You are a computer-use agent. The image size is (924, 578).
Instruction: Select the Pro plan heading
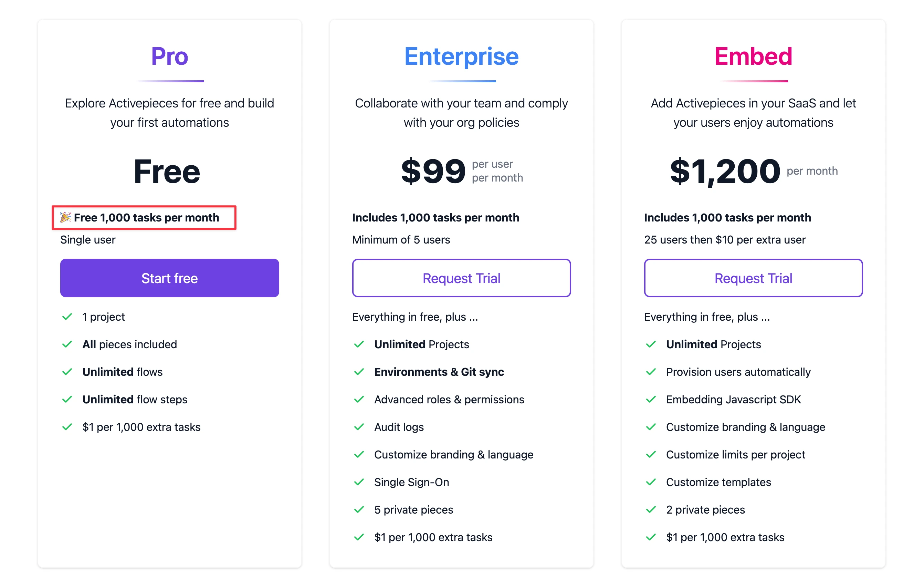[170, 56]
